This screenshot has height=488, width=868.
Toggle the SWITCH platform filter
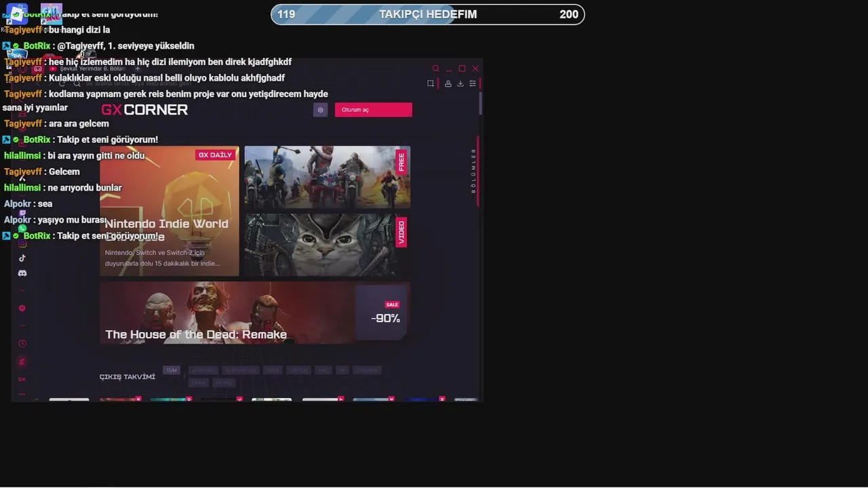coord(298,370)
